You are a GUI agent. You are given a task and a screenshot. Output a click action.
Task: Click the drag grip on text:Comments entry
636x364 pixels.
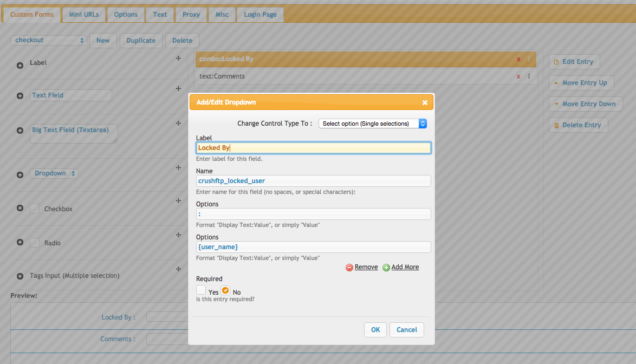529,76
